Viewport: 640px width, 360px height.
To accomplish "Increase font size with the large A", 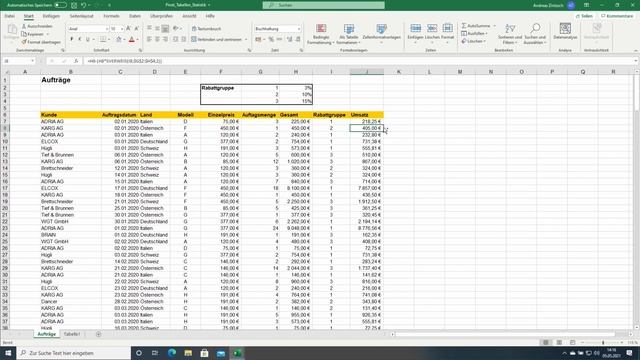I will (x=128, y=29).
